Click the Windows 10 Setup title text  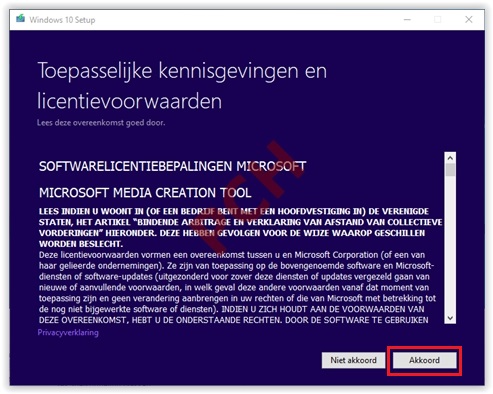tap(62, 20)
